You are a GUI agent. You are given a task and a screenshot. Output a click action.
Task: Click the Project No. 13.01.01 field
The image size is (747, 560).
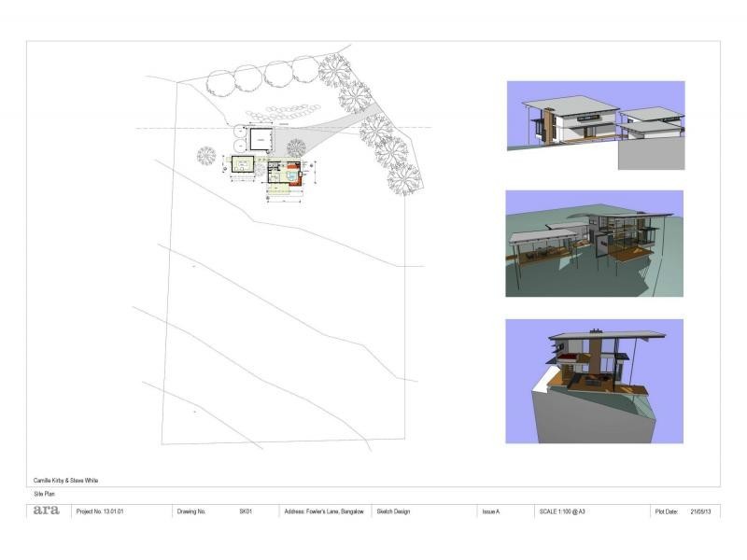99,511
